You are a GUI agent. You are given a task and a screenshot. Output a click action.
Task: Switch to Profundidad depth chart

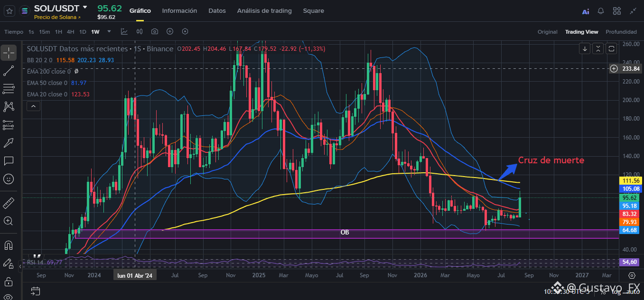coord(621,32)
